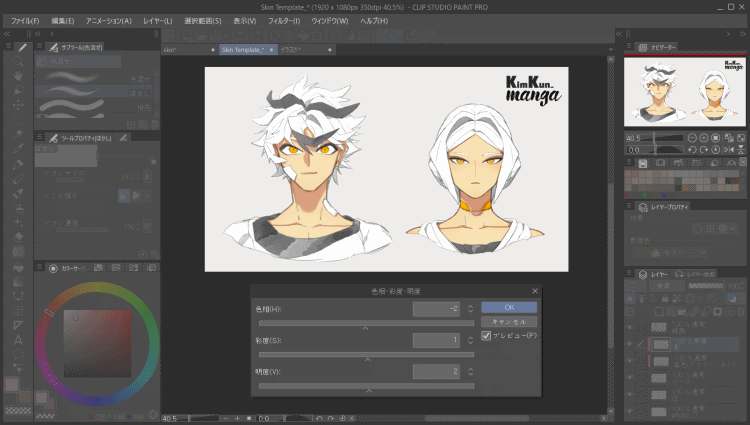The width and height of the screenshot is (750, 425).
Task: Open the Layer palette hamburger menu
Action: point(629,273)
